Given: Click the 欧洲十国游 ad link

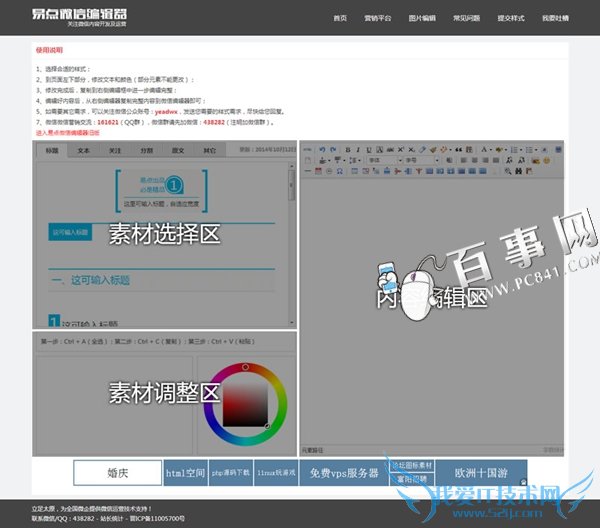Looking at the screenshot, I should [481, 473].
